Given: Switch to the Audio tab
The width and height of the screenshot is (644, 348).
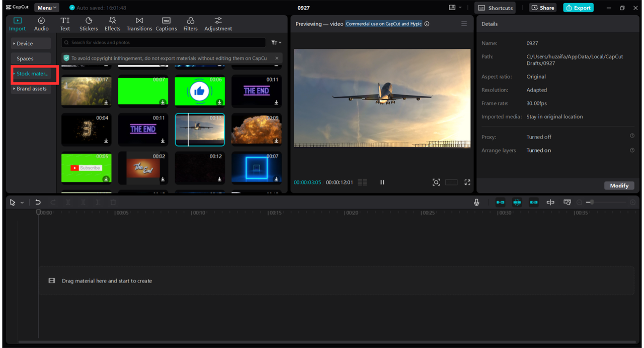Looking at the screenshot, I should (41, 24).
